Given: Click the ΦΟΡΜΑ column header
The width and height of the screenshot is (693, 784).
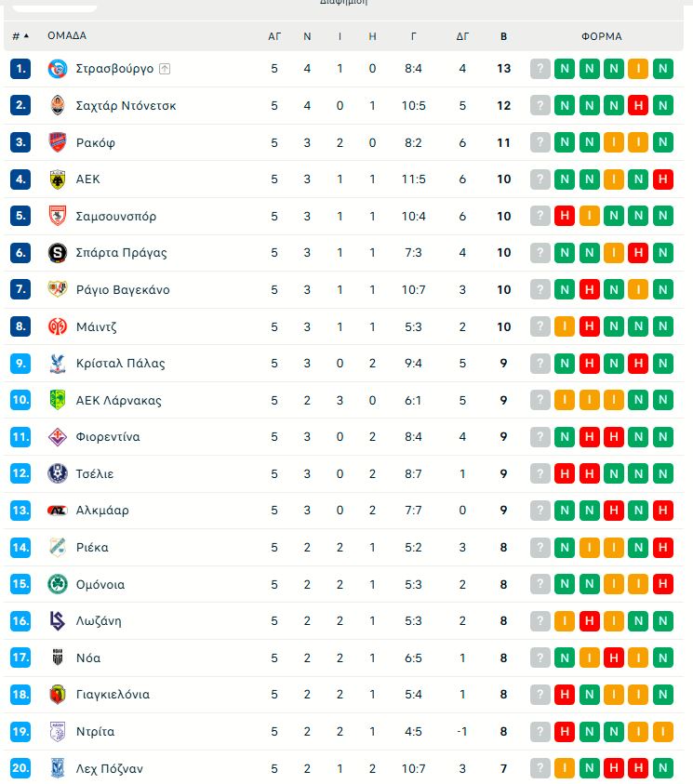Looking at the screenshot, I should pos(602,36).
